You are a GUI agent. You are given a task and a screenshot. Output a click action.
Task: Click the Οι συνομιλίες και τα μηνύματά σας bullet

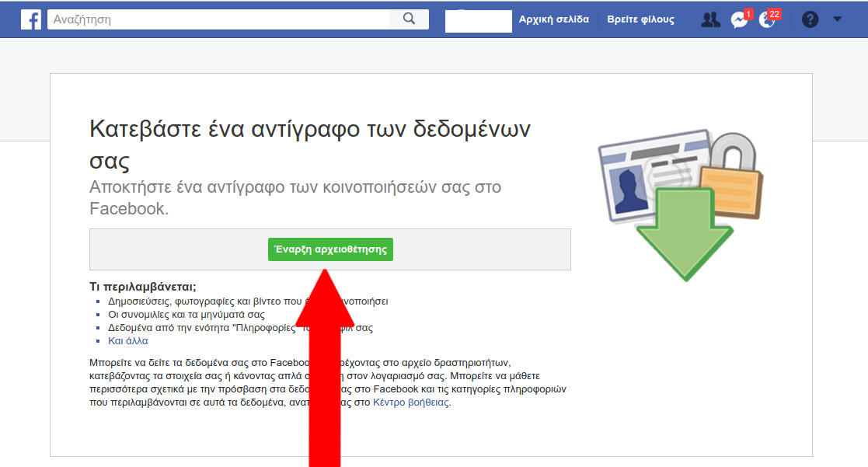click(186, 315)
